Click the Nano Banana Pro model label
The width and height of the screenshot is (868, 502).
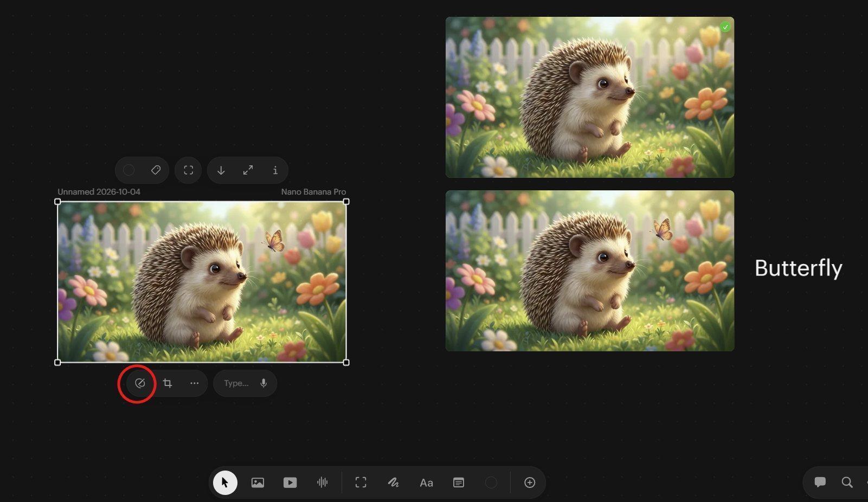click(x=313, y=192)
